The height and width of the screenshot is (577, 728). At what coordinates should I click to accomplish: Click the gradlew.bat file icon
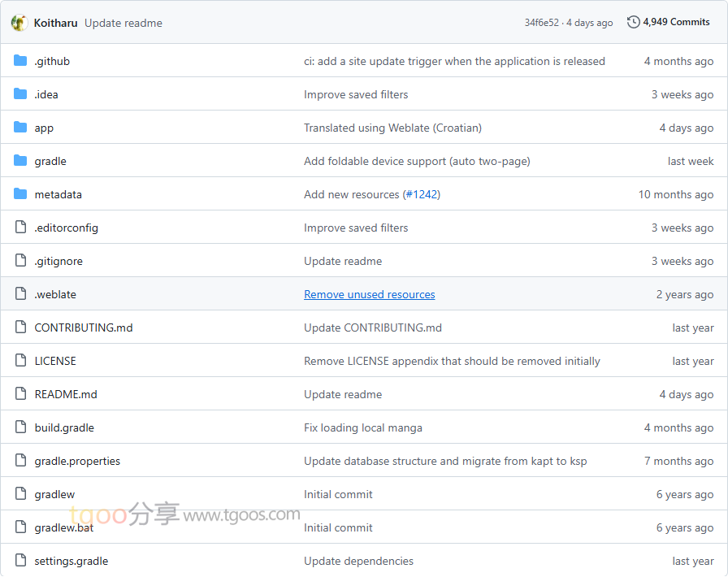(x=20, y=527)
